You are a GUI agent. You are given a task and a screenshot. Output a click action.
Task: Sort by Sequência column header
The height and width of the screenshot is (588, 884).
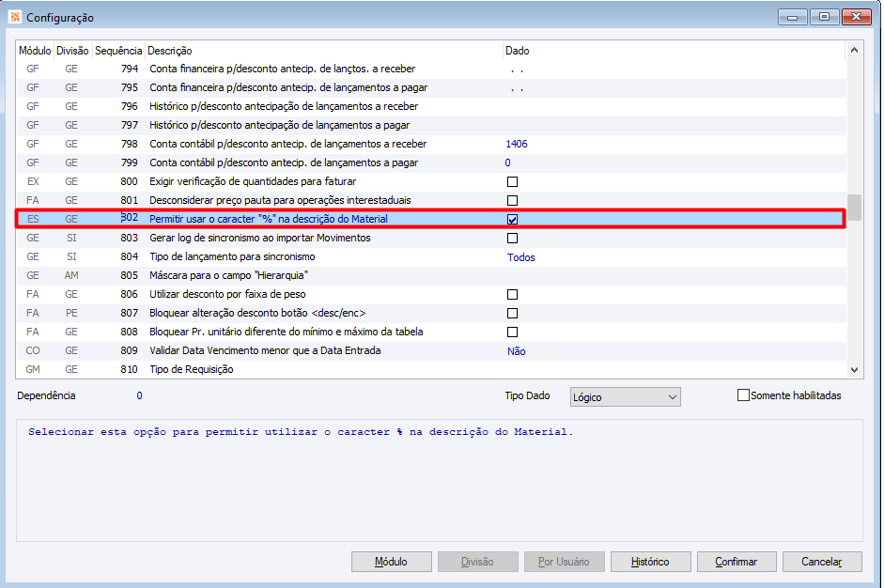118,51
